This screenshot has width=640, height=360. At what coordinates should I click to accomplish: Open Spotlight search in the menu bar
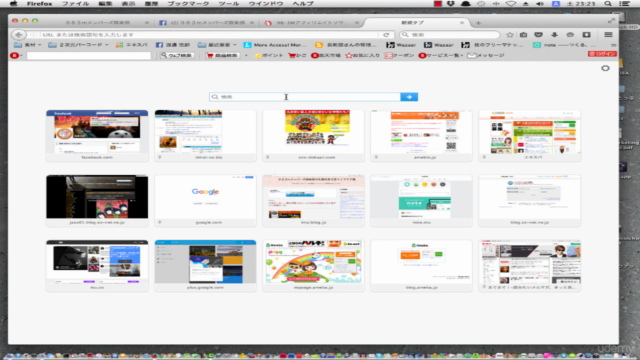point(608,4)
